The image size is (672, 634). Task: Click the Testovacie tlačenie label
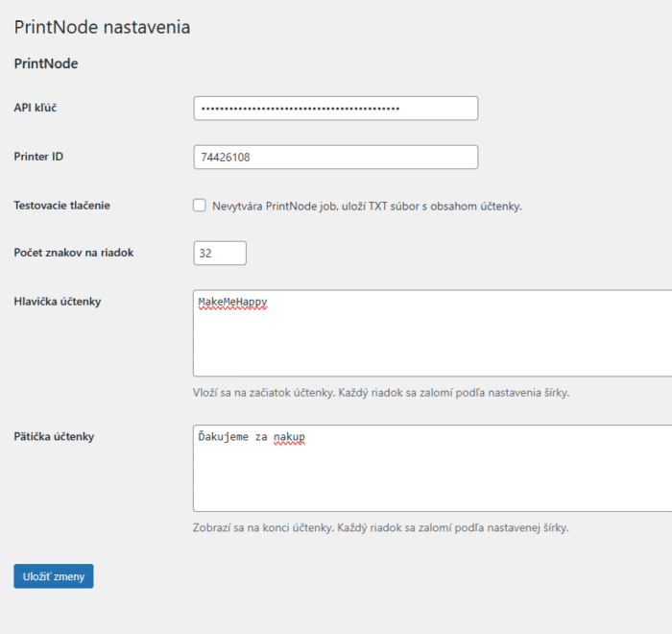pyautogui.click(x=61, y=205)
